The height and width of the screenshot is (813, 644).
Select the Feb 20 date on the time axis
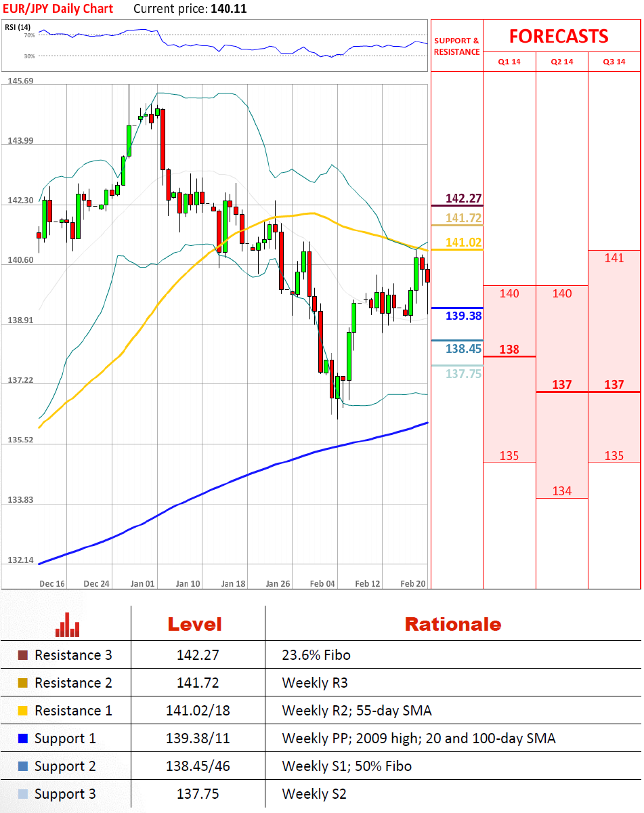[x=413, y=583]
